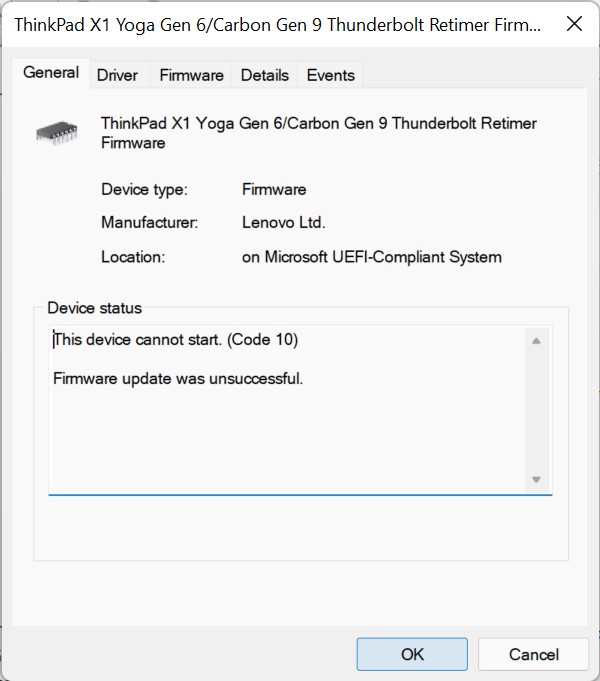Go to the Details tab

point(264,75)
